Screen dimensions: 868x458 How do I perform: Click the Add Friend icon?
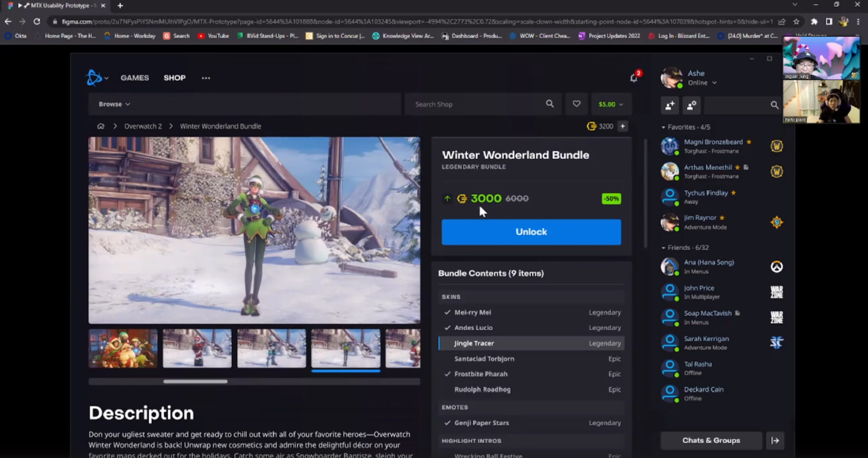pyautogui.click(x=670, y=105)
